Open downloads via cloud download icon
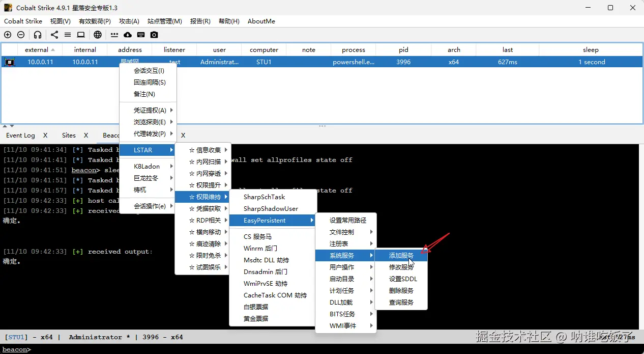The image size is (644, 354). point(128,35)
